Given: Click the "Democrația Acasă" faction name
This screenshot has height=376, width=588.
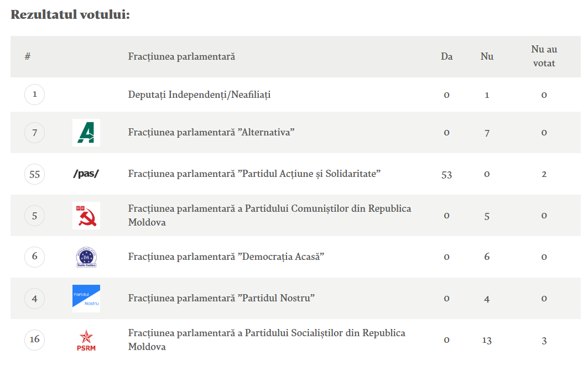Looking at the screenshot, I should (226, 257).
